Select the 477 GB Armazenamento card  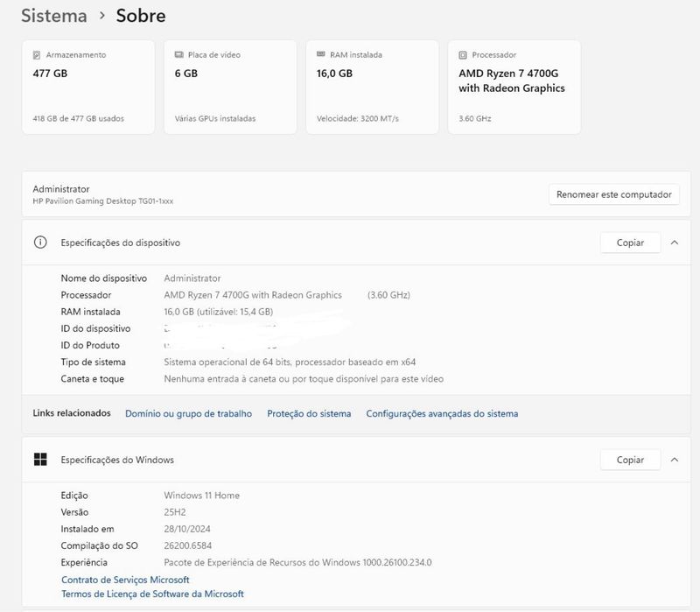pos(88,87)
